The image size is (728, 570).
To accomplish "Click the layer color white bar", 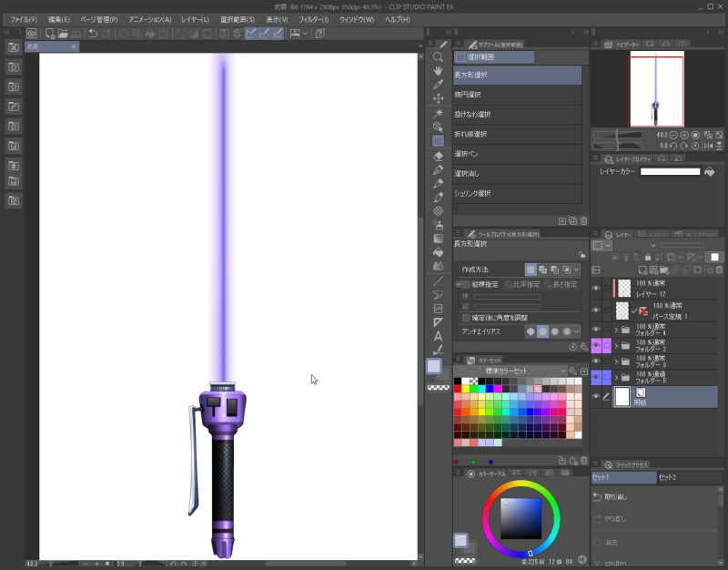I will pyautogui.click(x=670, y=172).
